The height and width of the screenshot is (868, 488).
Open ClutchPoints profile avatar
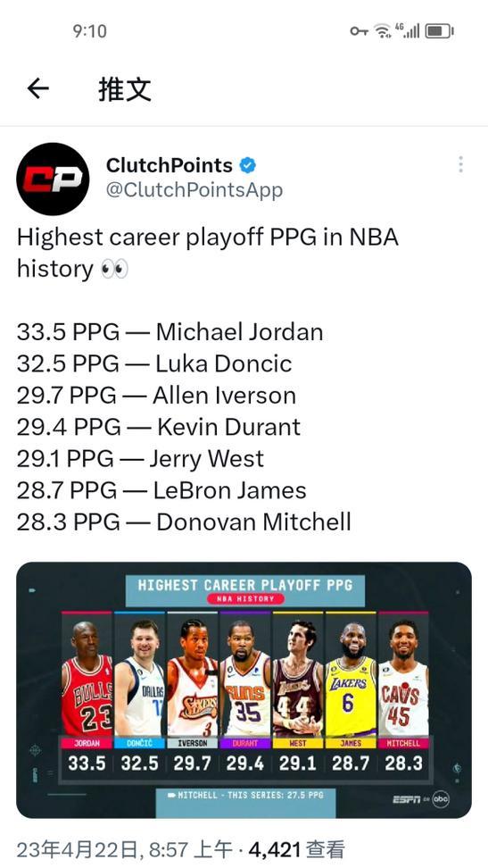[x=53, y=179]
